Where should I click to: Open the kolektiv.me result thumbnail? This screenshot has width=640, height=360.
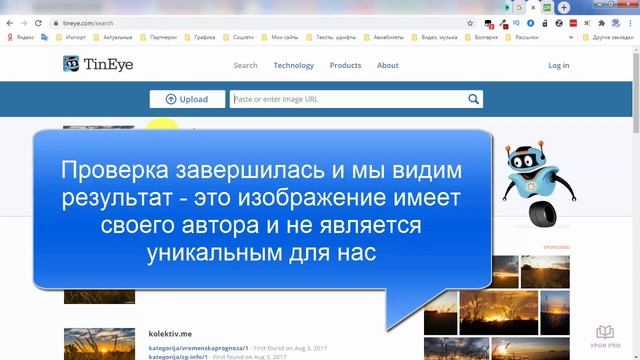click(x=99, y=344)
